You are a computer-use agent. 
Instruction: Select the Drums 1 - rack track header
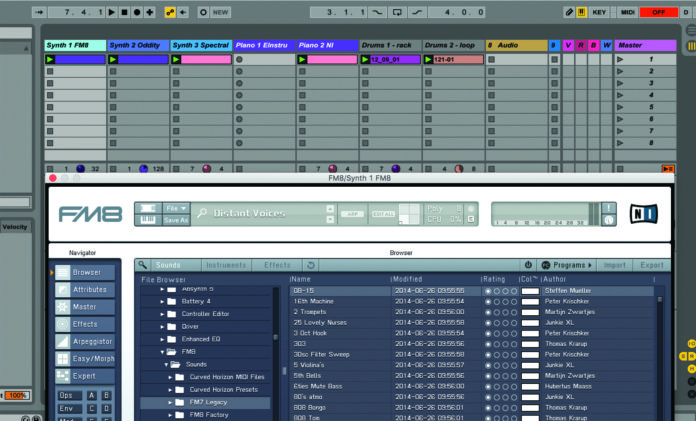391,45
